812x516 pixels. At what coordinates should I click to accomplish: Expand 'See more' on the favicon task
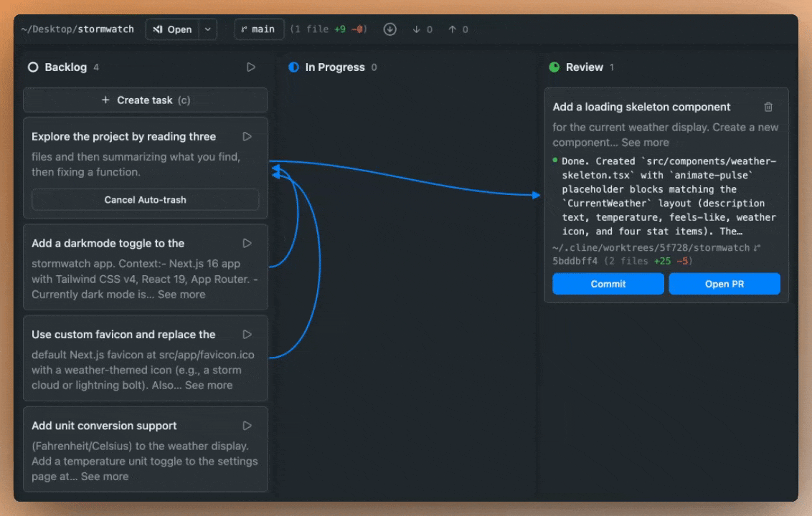point(209,386)
